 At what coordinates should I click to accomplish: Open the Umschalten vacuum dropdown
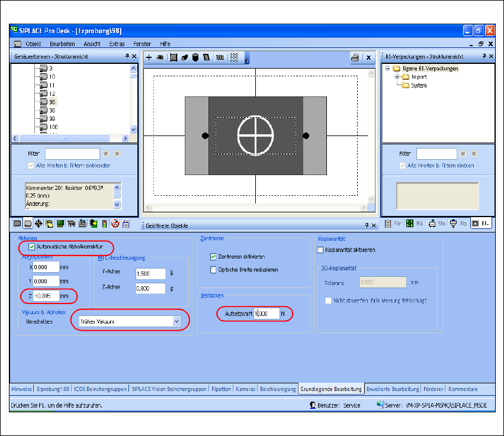[176, 321]
